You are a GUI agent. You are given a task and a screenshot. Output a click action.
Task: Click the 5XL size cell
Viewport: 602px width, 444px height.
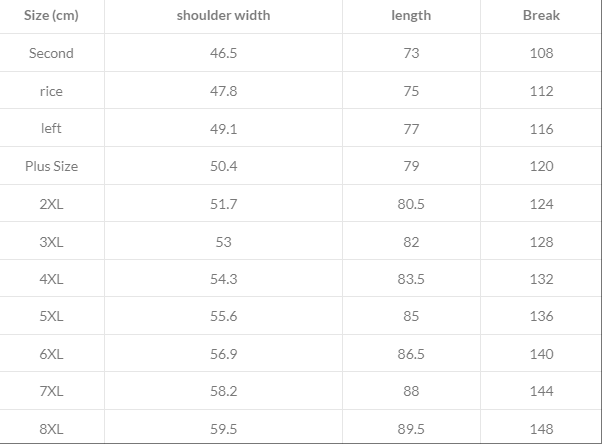(51, 317)
